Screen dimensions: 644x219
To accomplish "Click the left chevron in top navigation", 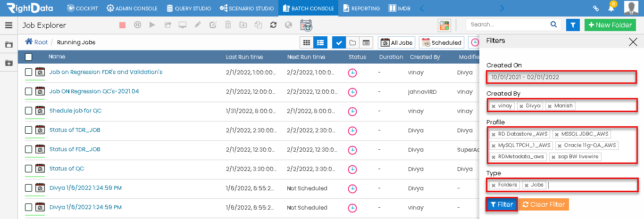I will [x=422, y=8].
